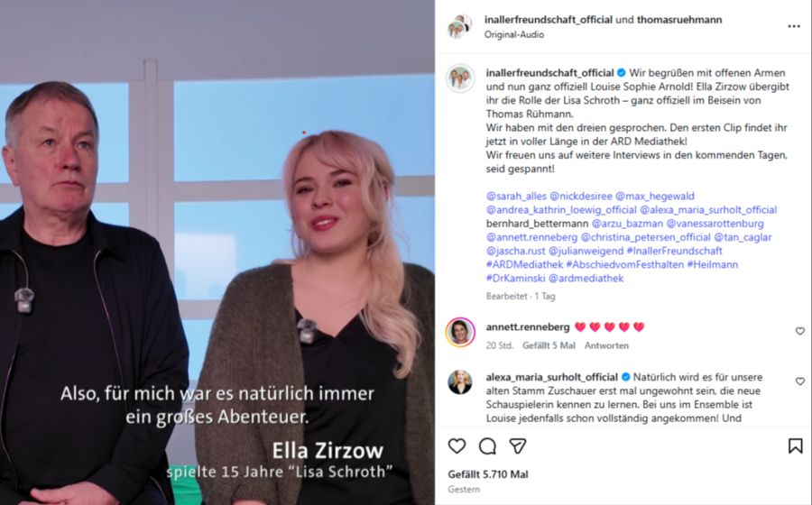Open the @sarah_alles mention
The image size is (812, 505).
[516, 196]
